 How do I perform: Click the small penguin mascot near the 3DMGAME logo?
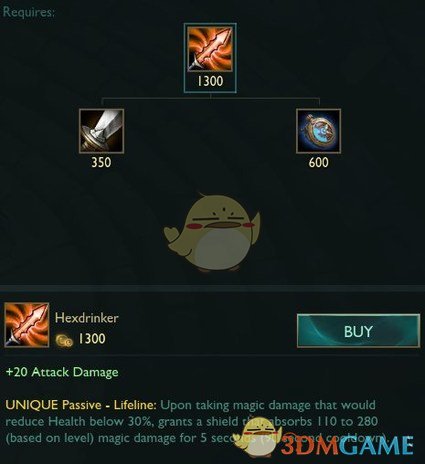[x=257, y=438]
